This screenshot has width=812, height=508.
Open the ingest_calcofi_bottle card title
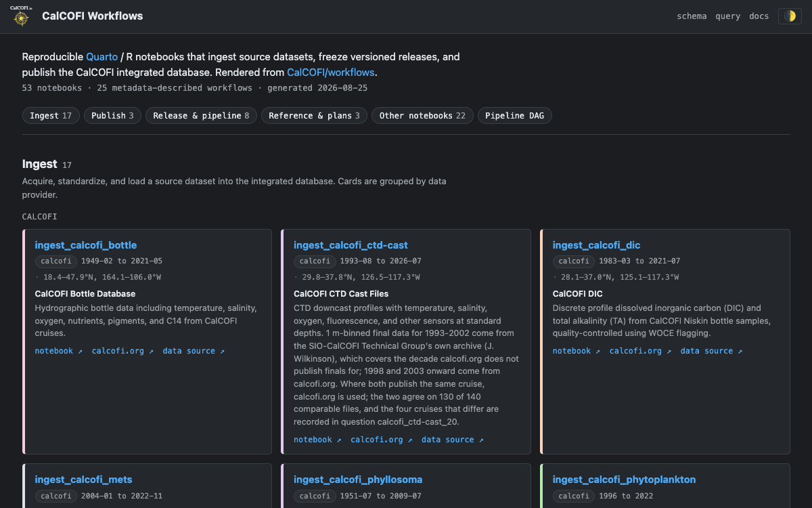coord(86,245)
